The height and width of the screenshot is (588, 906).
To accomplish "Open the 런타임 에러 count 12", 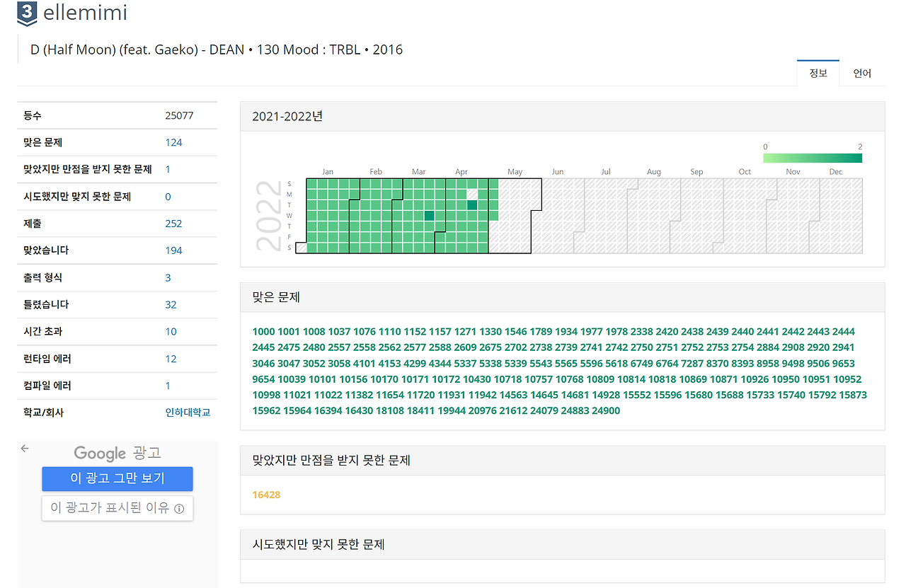I will (171, 359).
